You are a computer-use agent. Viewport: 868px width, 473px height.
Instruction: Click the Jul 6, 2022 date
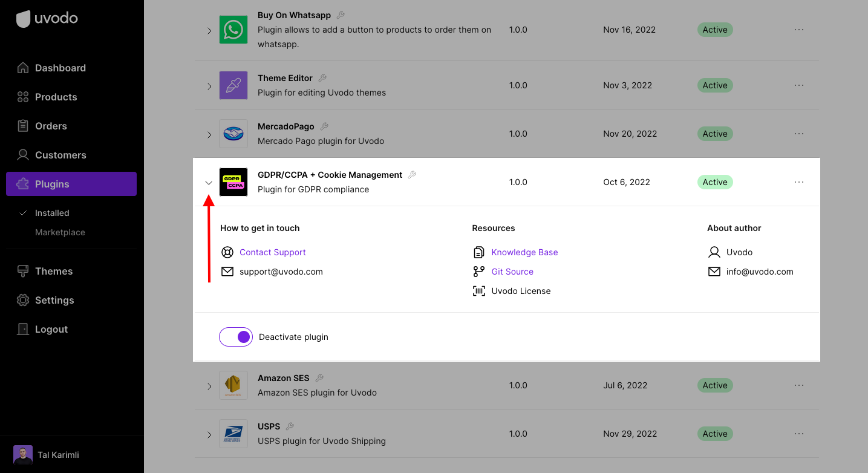[625, 385]
